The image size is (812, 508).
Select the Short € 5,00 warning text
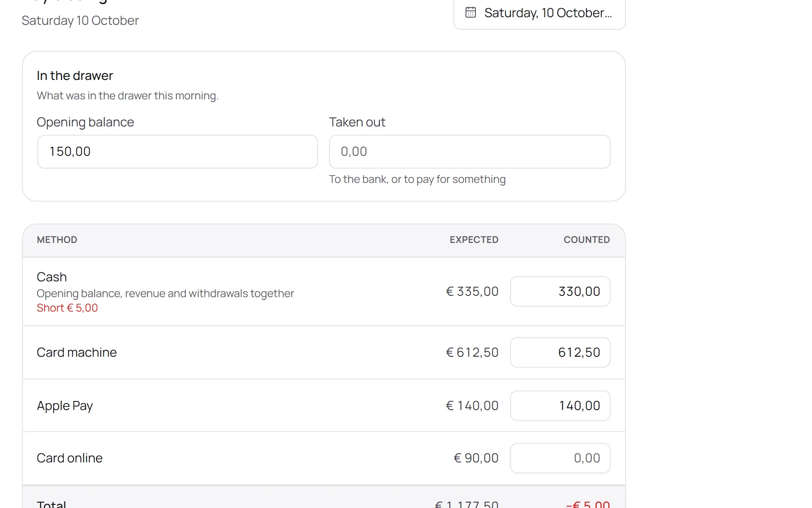point(67,308)
